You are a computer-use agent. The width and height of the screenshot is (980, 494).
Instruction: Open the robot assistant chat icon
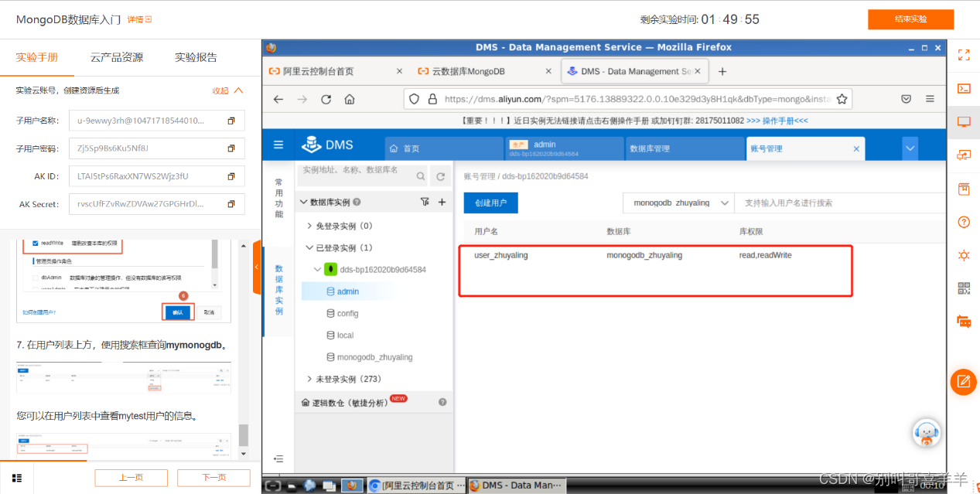coord(927,433)
